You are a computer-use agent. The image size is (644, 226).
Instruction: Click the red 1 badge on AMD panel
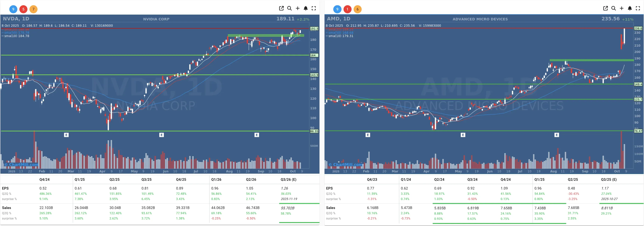coord(347,9)
